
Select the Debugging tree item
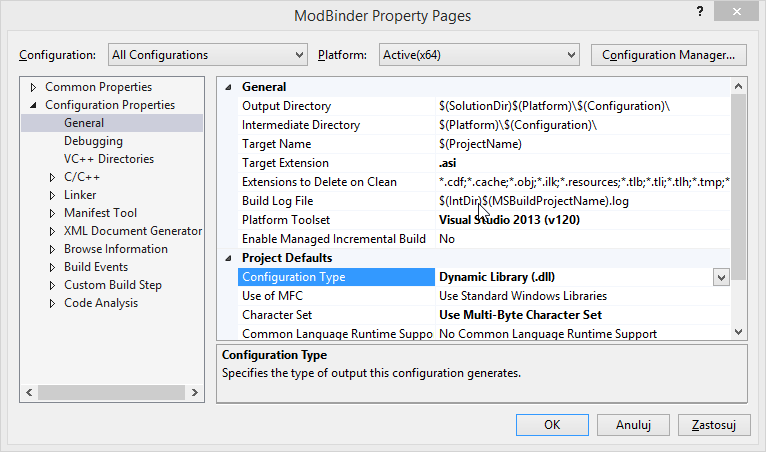[93, 141]
